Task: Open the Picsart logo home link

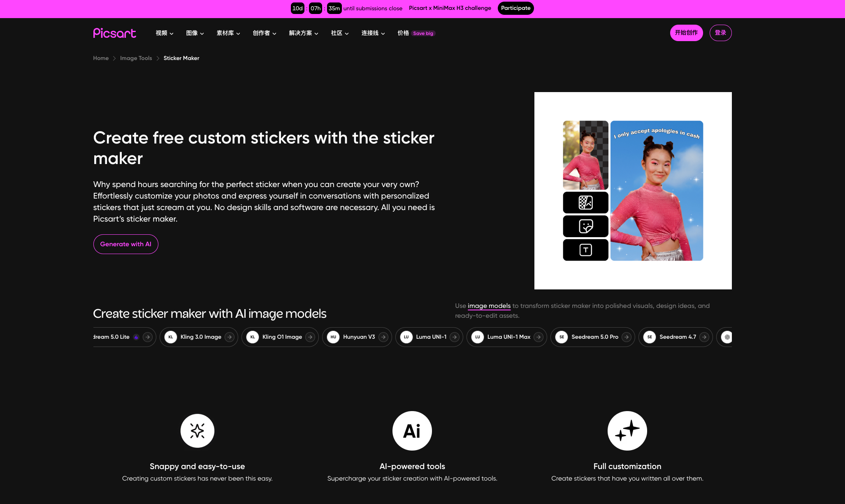Action: point(114,33)
